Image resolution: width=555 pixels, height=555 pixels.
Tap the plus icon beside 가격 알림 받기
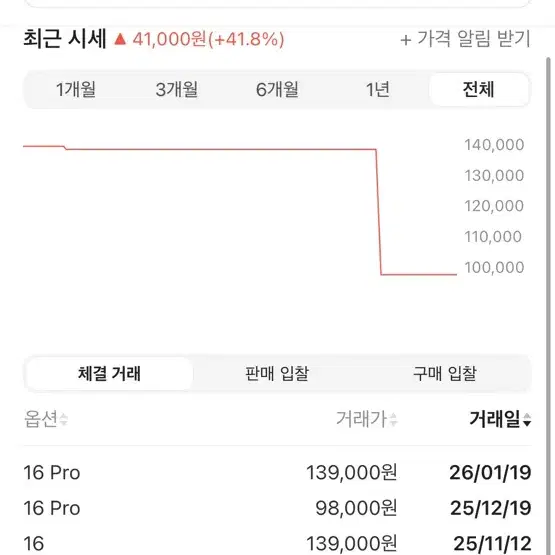coord(406,40)
